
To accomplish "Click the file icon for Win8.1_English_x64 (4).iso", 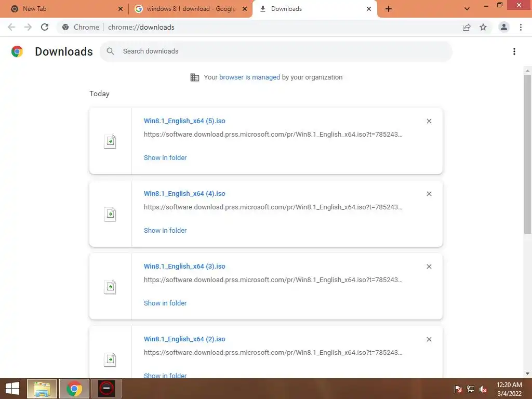I will point(110,214).
